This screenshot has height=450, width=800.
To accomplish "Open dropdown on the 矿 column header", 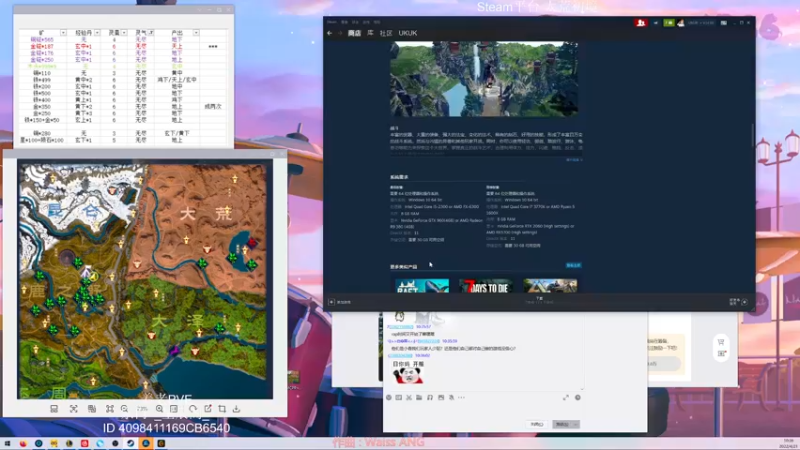I will [63, 33].
